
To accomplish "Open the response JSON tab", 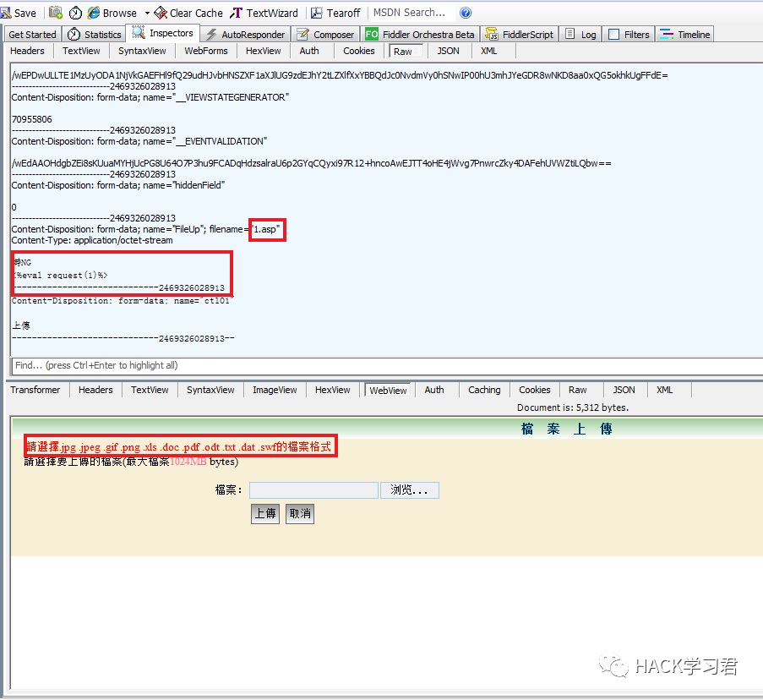I will [624, 390].
